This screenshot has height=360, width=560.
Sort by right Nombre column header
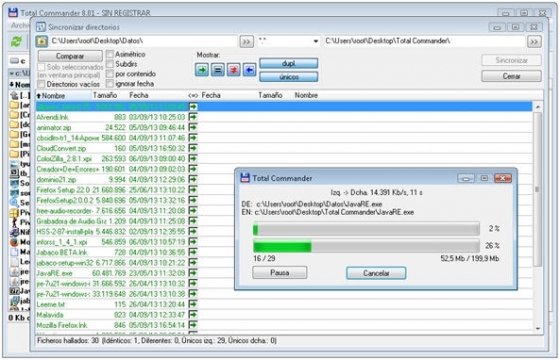click(x=306, y=95)
